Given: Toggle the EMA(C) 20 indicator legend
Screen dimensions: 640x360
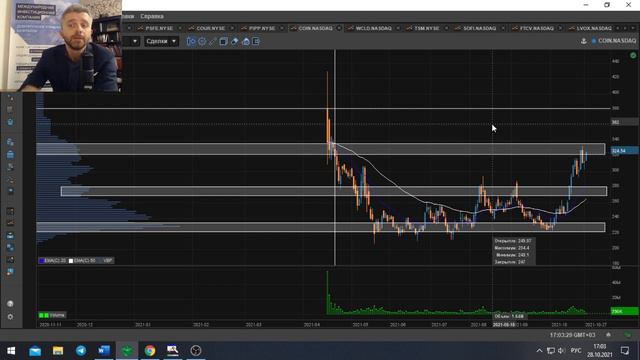Looking at the screenshot, I should (x=52, y=260).
